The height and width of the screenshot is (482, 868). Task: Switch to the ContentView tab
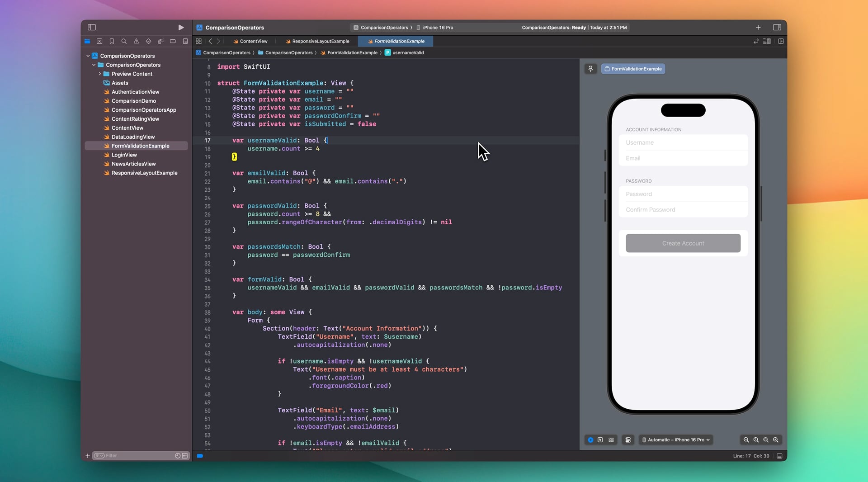(250, 41)
